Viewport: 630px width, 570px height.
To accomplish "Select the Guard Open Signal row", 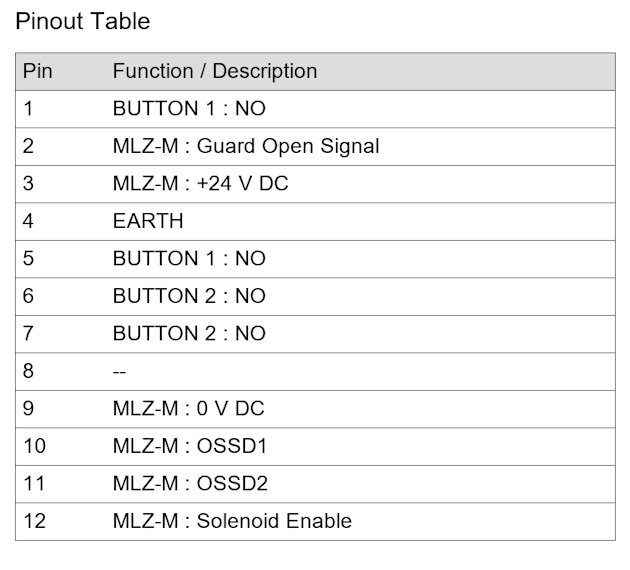I will pyautogui.click(x=315, y=146).
